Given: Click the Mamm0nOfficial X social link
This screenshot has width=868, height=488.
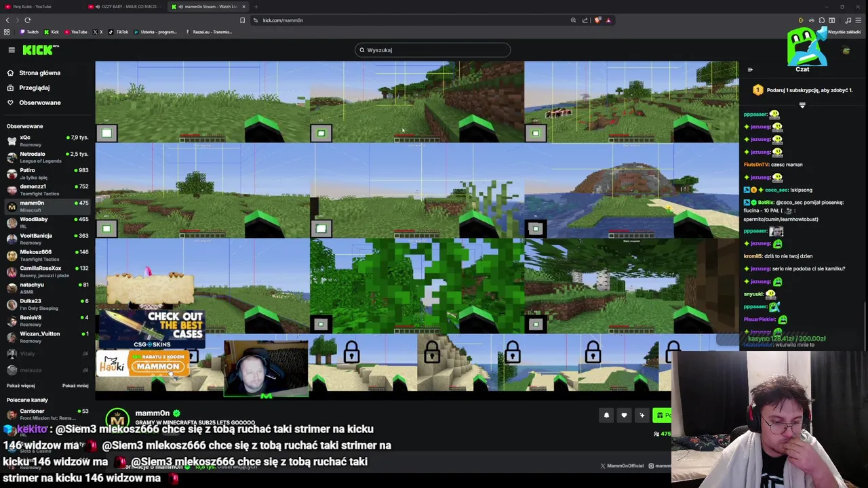Looking at the screenshot, I should pyautogui.click(x=622, y=466).
